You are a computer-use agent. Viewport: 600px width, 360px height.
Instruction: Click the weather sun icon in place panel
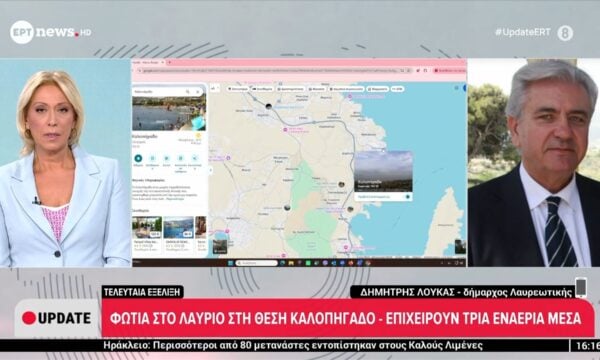[x=198, y=136]
